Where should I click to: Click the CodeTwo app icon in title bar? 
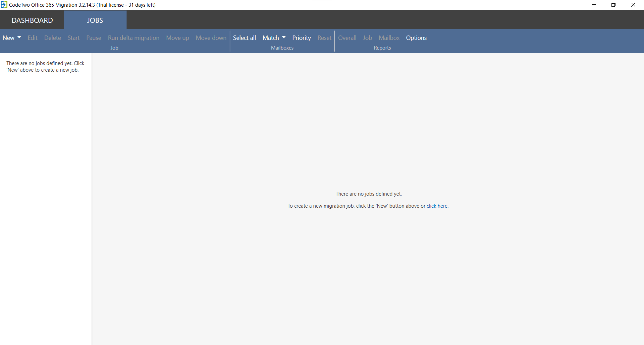pyautogui.click(x=4, y=5)
